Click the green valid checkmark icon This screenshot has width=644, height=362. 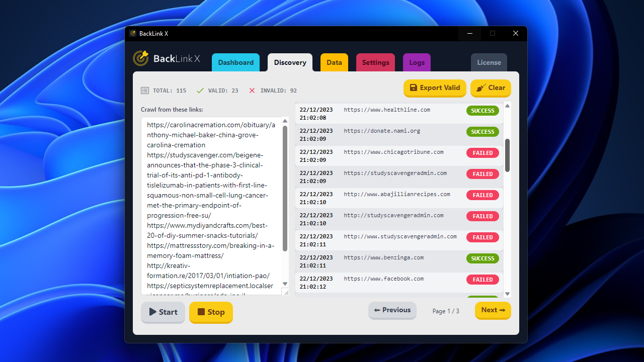coord(200,90)
